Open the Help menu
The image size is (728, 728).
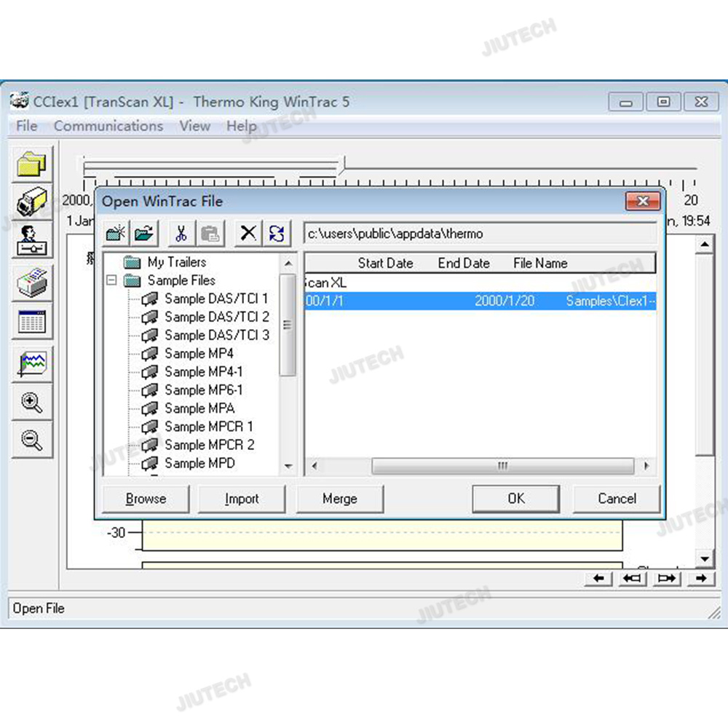tap(242, 126)
